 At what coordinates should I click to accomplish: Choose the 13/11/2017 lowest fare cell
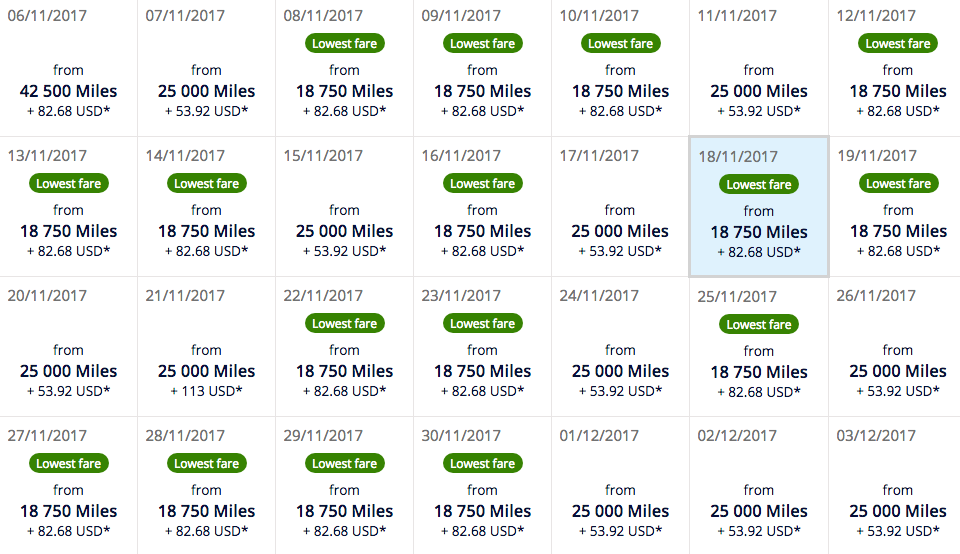click(68, 215)
